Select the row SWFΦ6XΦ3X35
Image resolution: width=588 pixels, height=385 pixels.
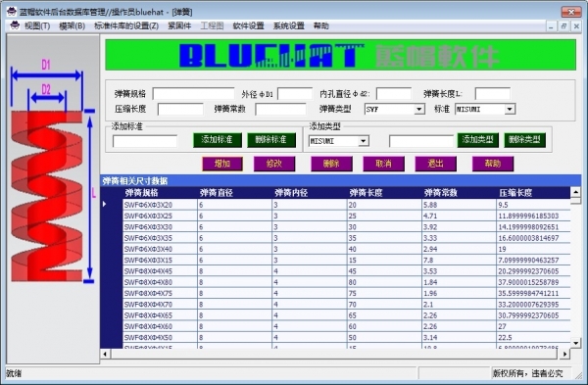pos(347,238)
